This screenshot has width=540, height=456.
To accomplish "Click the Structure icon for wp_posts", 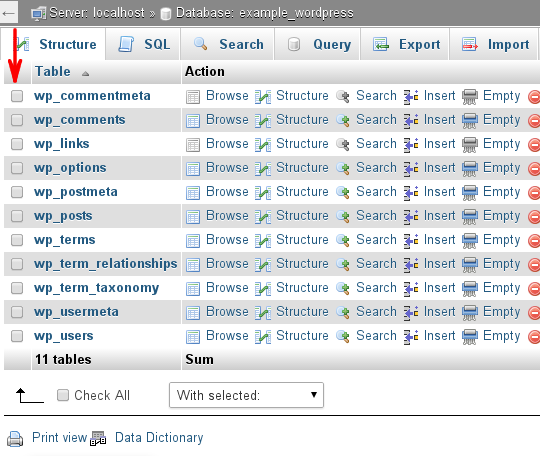I will (263, 217).
